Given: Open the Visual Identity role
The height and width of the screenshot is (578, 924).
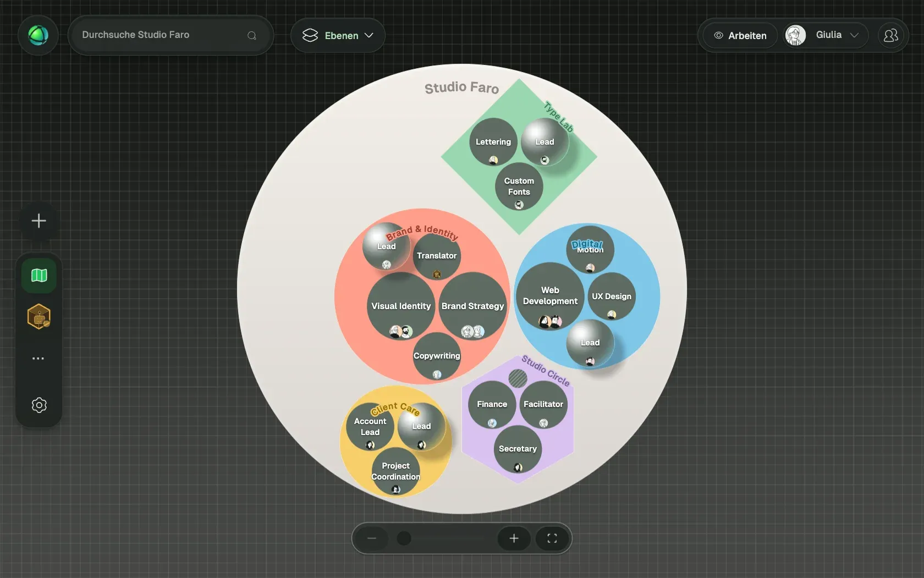Looking at the screenshot, I should [401, 306].
